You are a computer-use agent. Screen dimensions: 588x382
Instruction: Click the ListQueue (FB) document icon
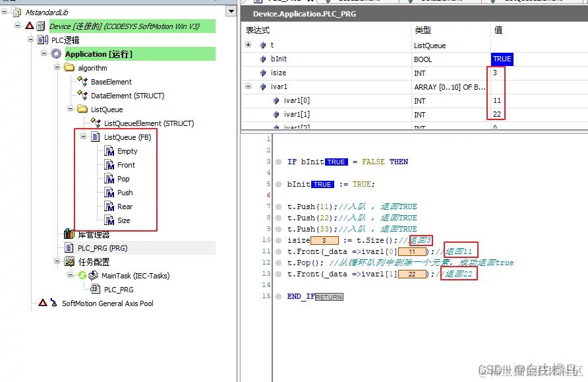pos(96,137)
